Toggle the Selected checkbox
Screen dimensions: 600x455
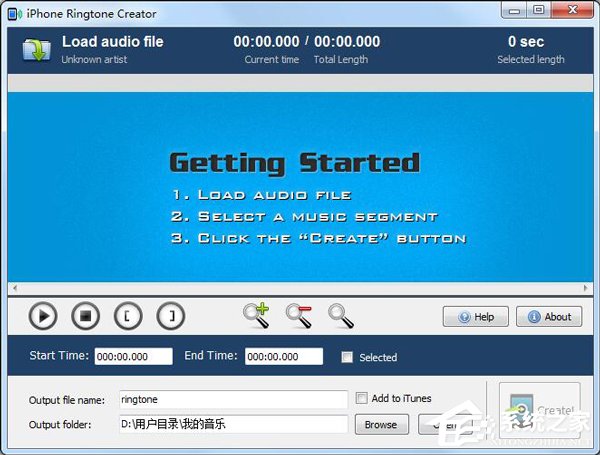[347, 357]
